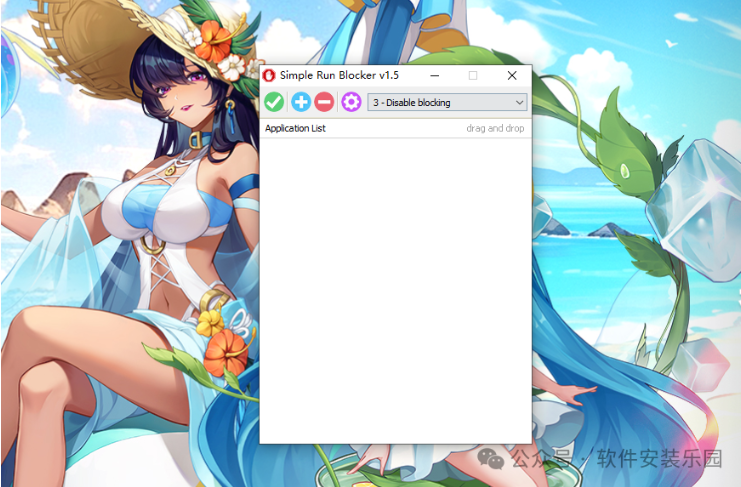The width and height of the screenshot is (741, 487).
Task: Click the 'Simple Run Blocker v1.5' title text
Action: (x=339, y=75)
